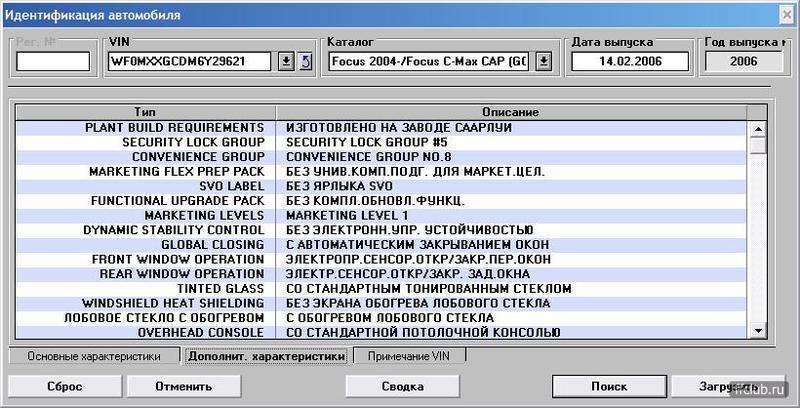Click description С АВТОМАТИЧЕСКИМ ЗАКРЫВАНИЕМ ОКОН

[x=417, y=245]
